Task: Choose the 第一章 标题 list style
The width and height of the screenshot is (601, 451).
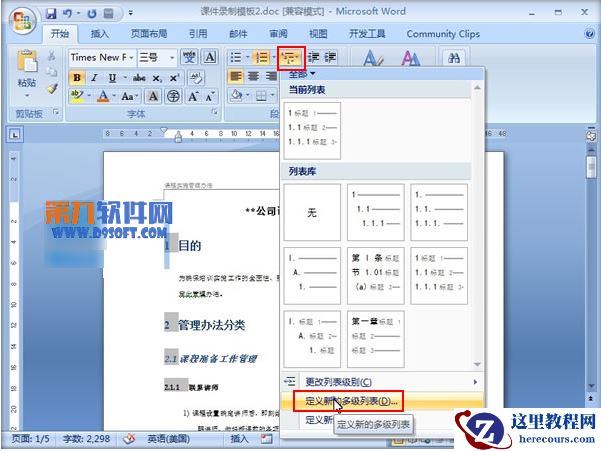Action: (376, 339)
